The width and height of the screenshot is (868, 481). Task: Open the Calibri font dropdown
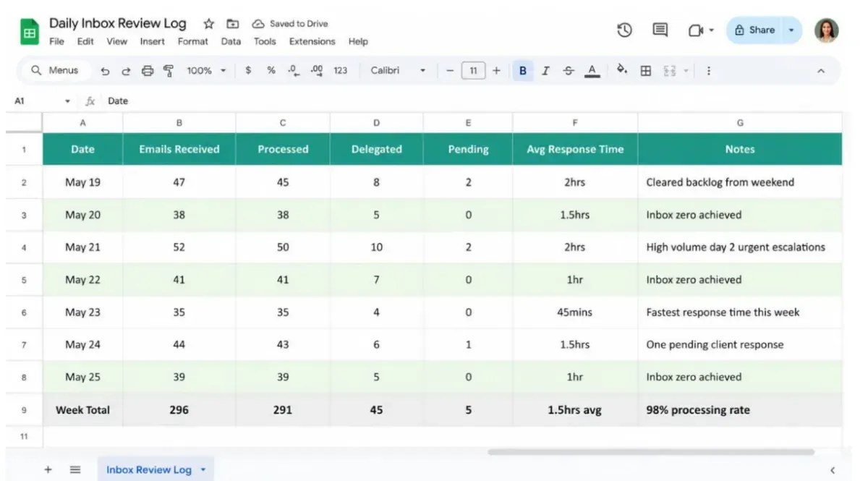click(x=398, y=71)
